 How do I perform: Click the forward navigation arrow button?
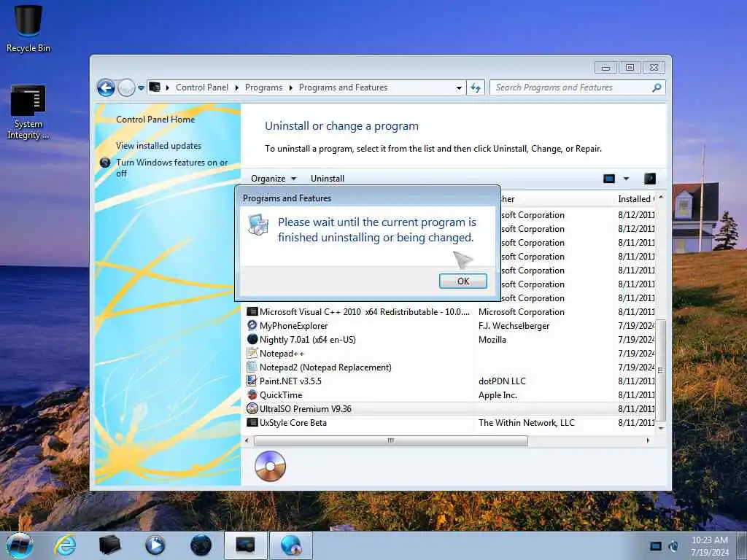(x=126, y=87)
